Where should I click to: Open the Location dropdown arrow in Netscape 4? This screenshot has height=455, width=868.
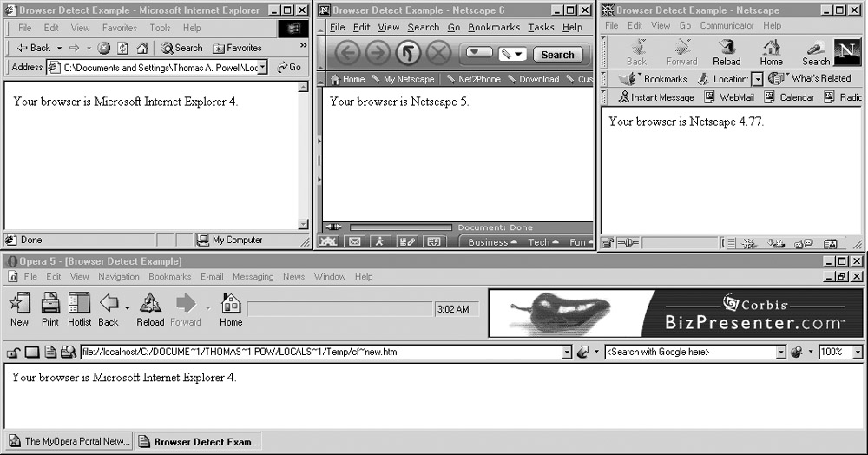point(757,79)
